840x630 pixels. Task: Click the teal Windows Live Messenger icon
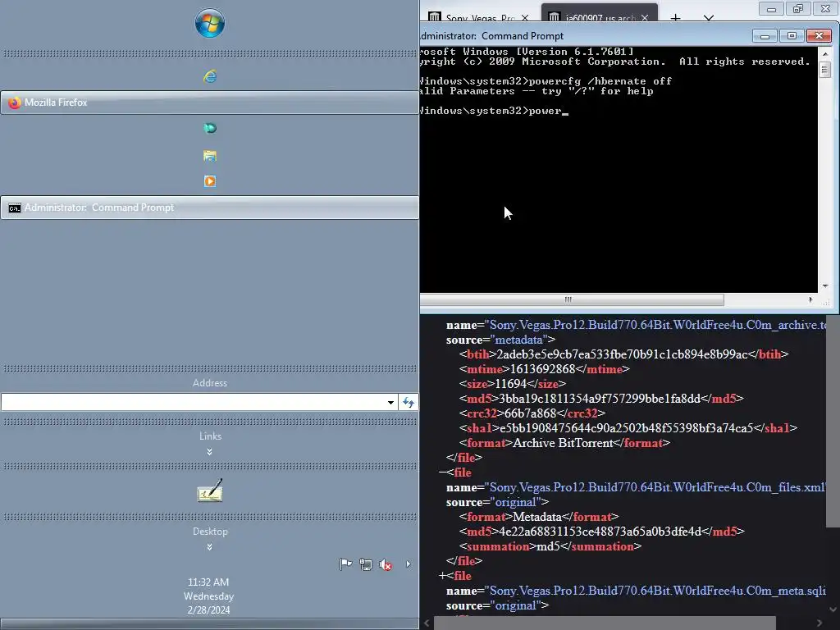click(209, 128)
